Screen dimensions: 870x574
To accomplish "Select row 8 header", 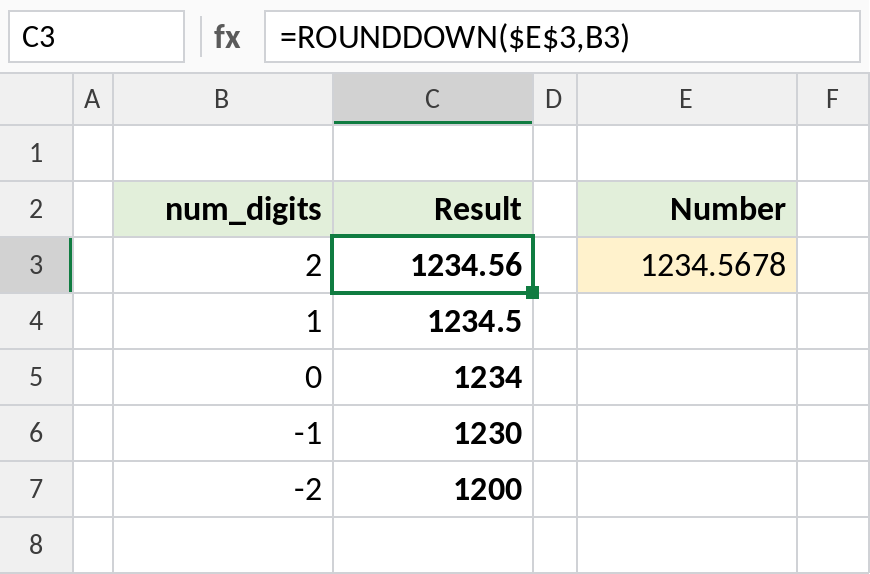I will 36,545.
